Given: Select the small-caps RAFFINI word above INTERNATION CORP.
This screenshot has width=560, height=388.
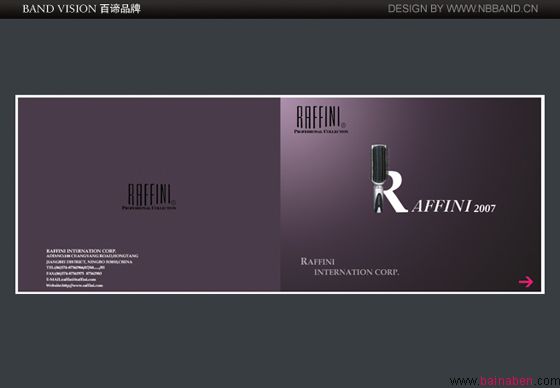Looking at the screenshot, I should pyautogui.click(x=318, y=262).
